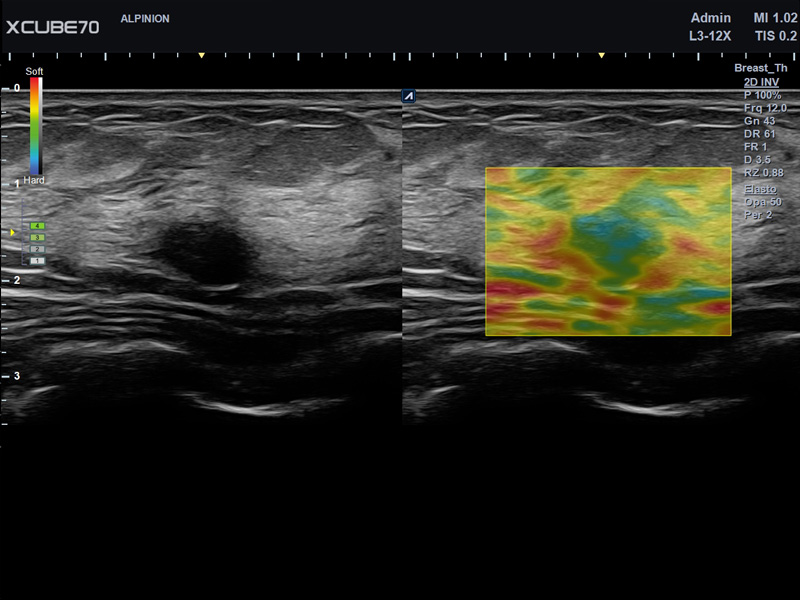Open the Frq 12.0 frequency setting
Screen dimensions: 800x600
(761, 107)
